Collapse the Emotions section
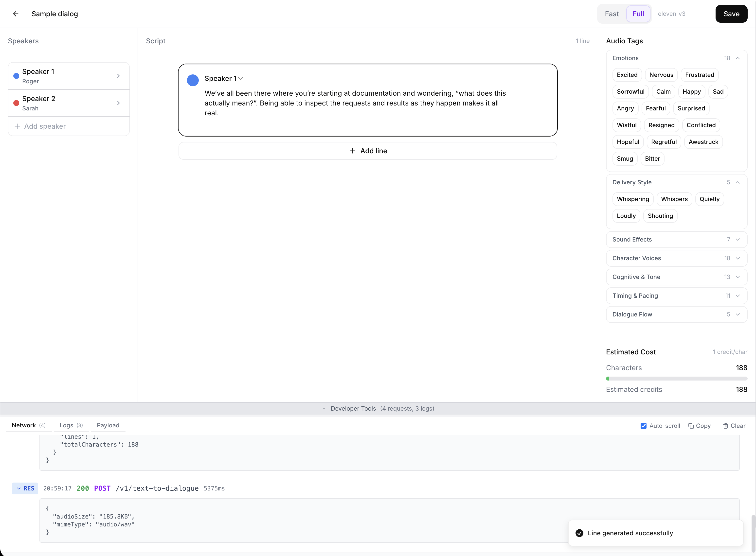 pos(738,58)
